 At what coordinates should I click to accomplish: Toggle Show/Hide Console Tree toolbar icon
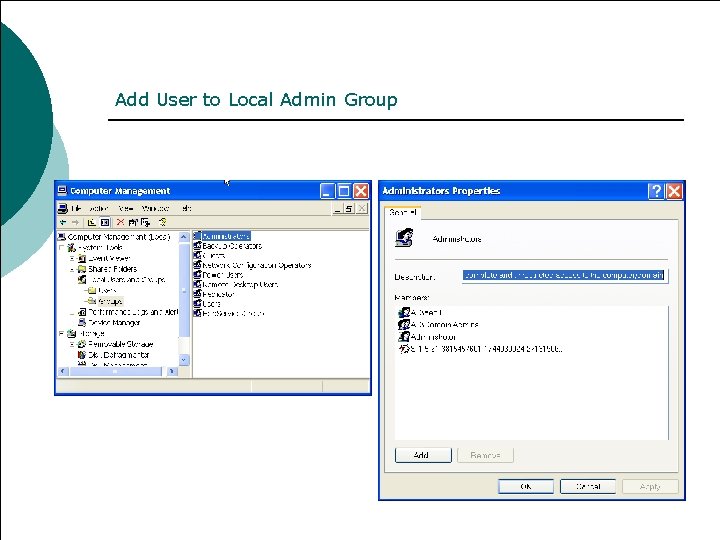click(105, 223)
